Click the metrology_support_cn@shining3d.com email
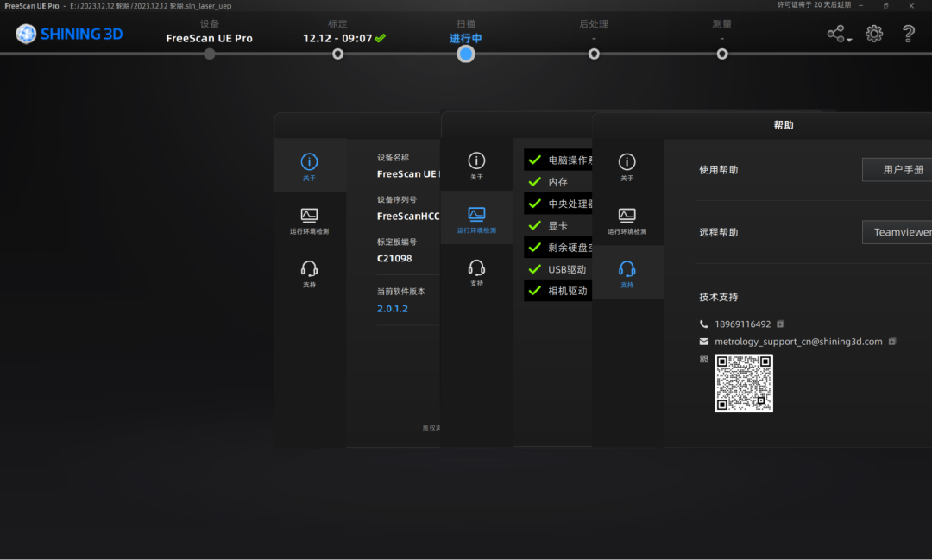This screenshot has height=560, width=932. pos(798,341)
